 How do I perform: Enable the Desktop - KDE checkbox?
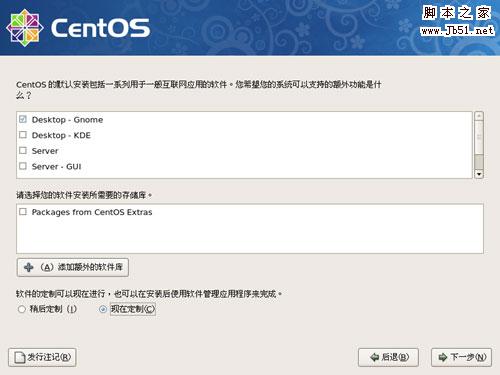(23, 135)
